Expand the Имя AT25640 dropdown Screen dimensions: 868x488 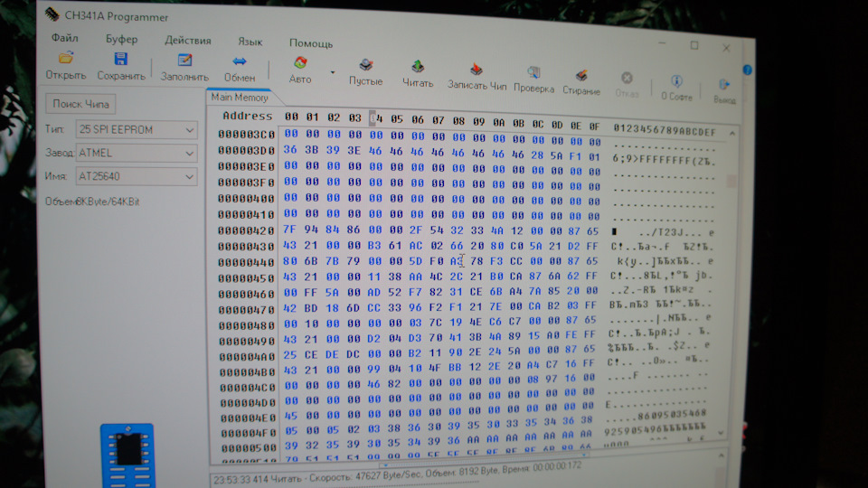click(190, 177)
